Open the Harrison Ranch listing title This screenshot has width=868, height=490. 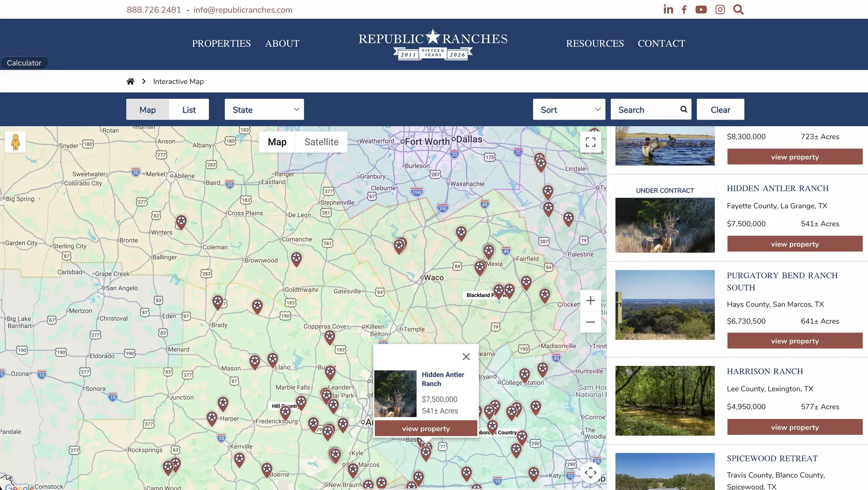point(765,371)
